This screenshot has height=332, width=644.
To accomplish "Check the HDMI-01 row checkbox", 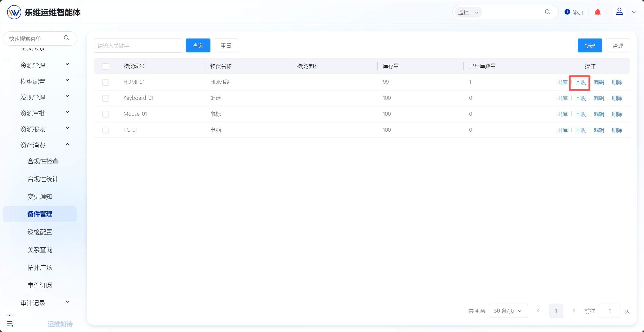I will [x=106, y=82].
